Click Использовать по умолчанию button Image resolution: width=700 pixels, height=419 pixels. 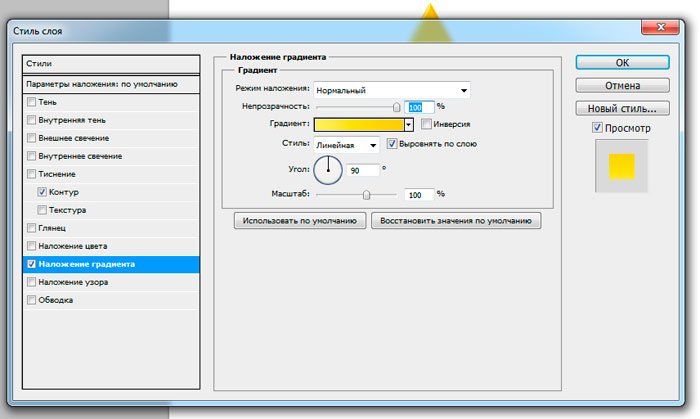pyautogui.click(x=299, y=220)
